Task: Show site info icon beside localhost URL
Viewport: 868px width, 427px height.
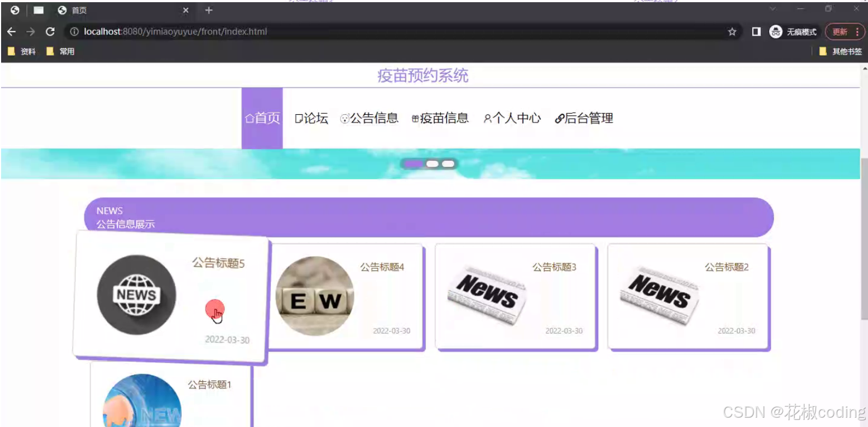Action: coord(74,32)
